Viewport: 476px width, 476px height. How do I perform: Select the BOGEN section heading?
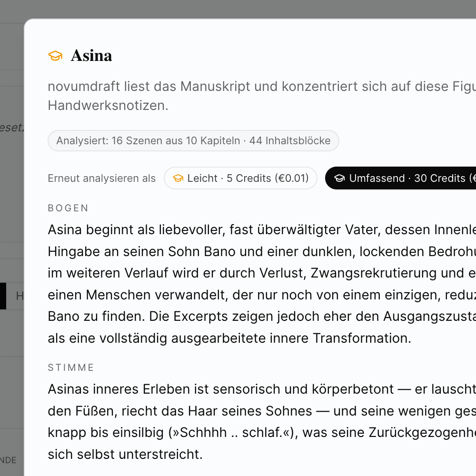(69, 208)
